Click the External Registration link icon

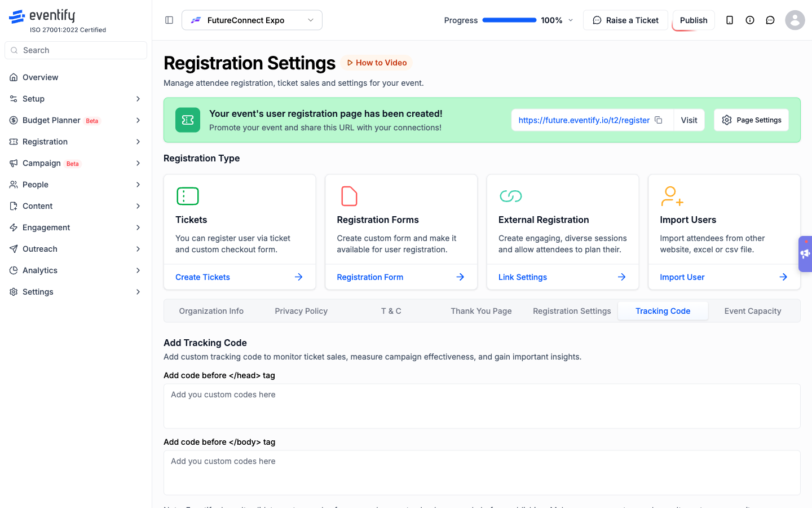pyautogui.click(x=511, y=196)
